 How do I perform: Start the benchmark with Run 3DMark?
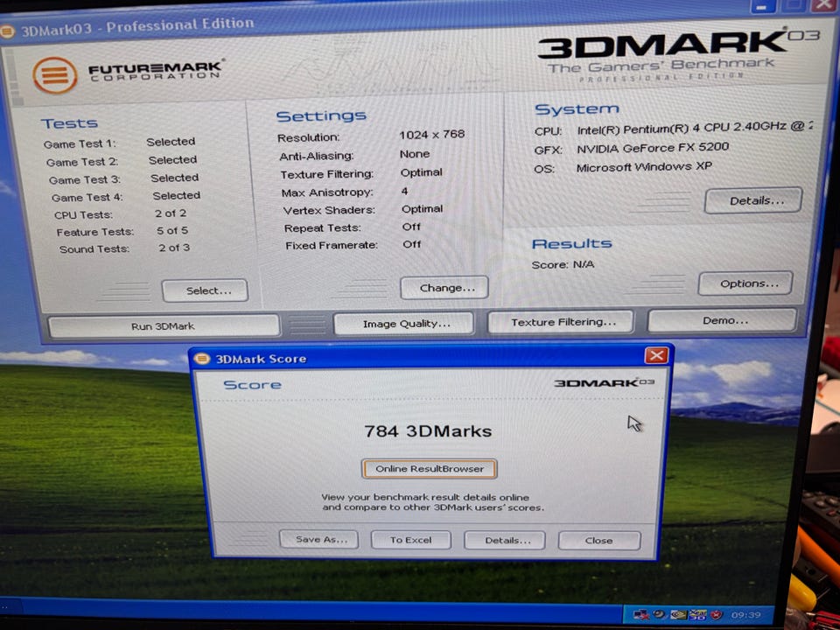pyautogui.click(x=164, y=325)
